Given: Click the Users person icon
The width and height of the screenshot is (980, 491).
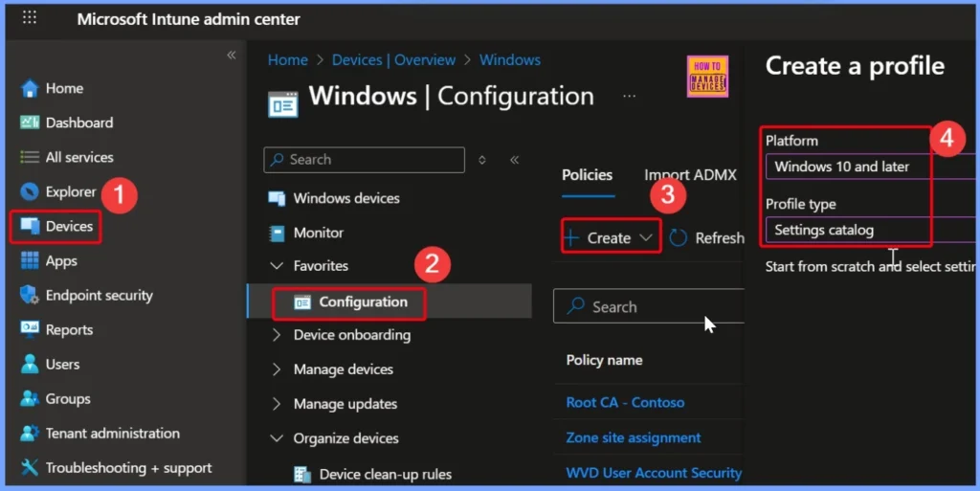Looking at the screenshot, I should pyautogui.click(x=30, y=364).
